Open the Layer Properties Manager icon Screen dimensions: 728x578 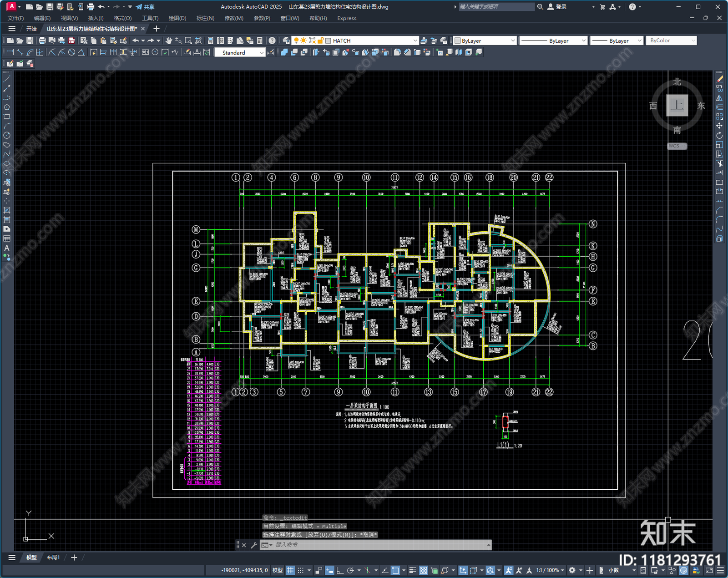[x=286, y=41]
